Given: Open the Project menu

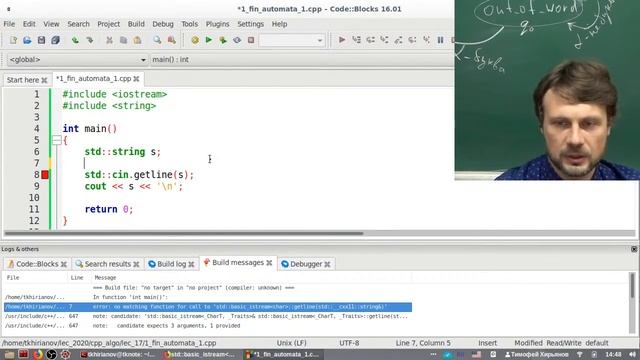Looking at the screenshot, I should tap(109, 24).
